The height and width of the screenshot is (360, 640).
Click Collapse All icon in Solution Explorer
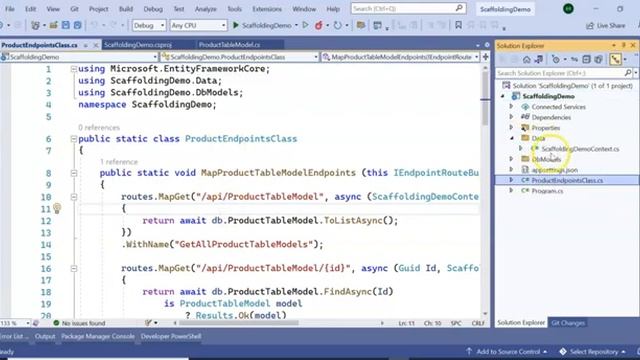[x=586, y=60]
